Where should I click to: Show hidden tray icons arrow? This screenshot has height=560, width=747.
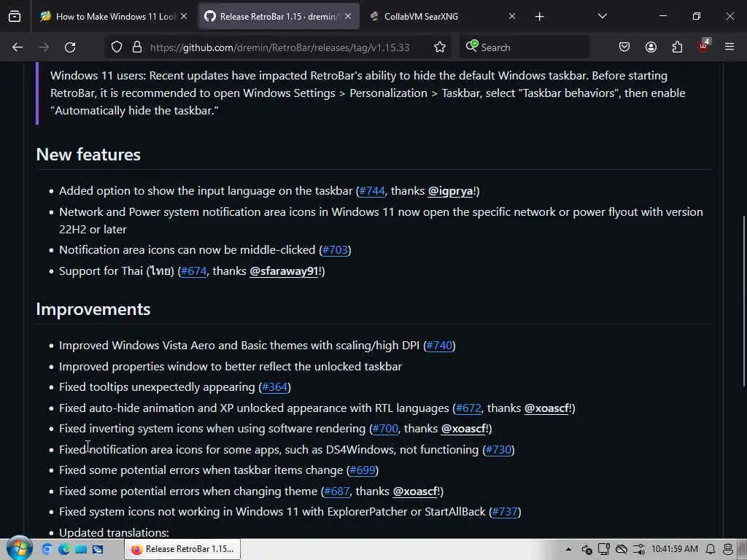coord(568,549)
